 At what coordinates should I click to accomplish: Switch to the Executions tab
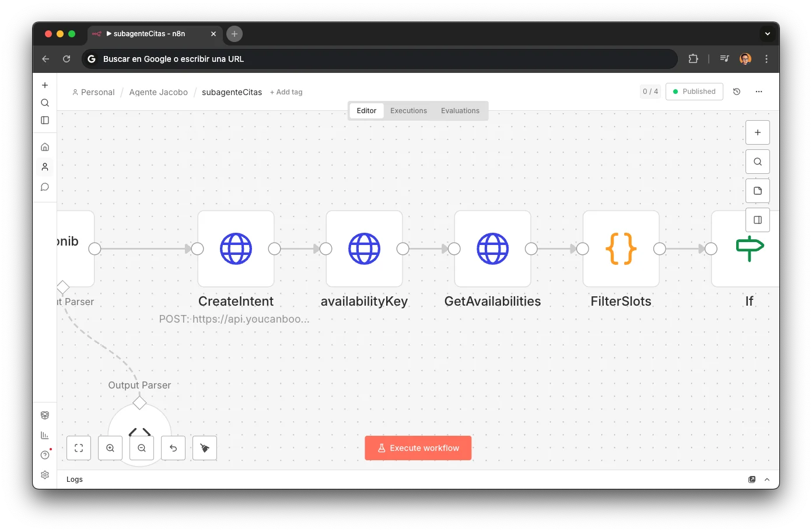coord(408,110)
